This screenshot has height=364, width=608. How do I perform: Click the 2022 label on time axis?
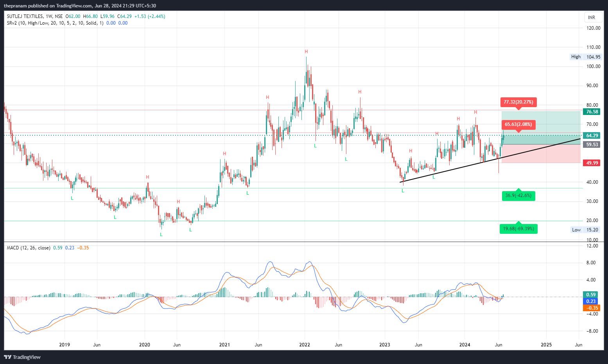coord(305,345)
